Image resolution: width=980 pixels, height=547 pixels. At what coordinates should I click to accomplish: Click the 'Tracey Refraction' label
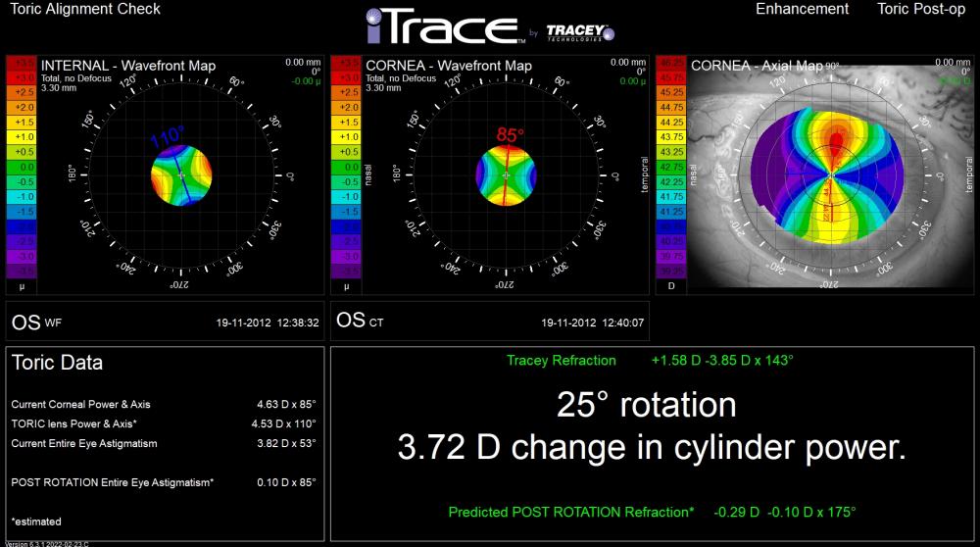pos(562,361)
